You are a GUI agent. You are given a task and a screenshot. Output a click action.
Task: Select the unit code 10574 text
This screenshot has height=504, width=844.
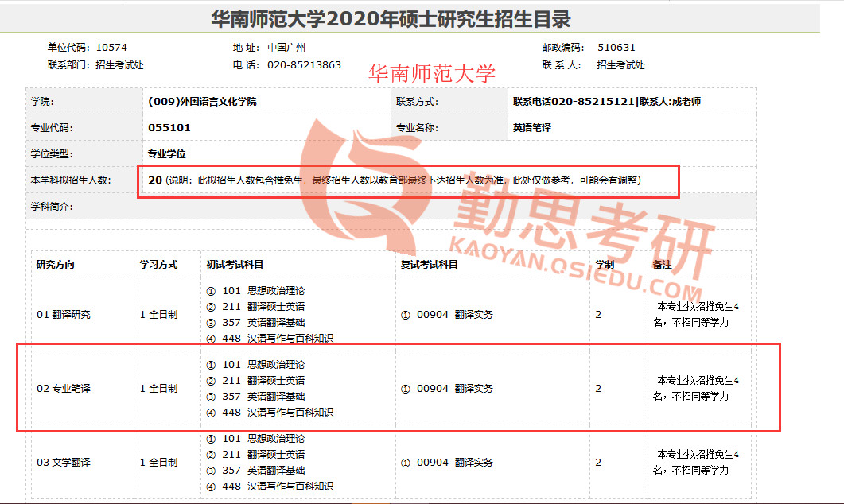[x=111, y=48]
